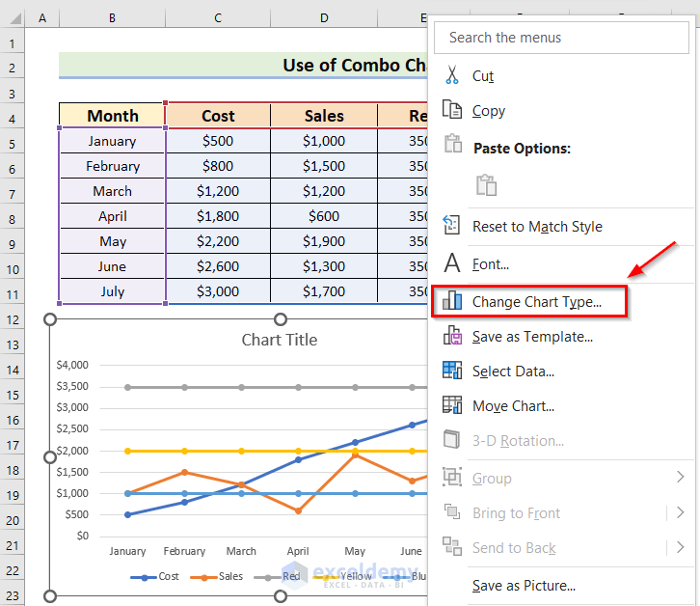
Task: Open the Font... dialog entry
Action: [491, 264]
